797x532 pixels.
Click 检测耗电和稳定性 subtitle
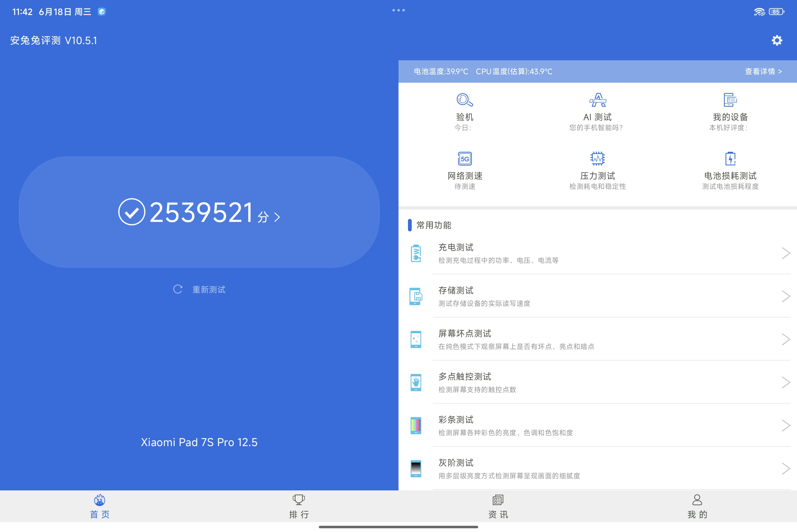click(598, 186)
